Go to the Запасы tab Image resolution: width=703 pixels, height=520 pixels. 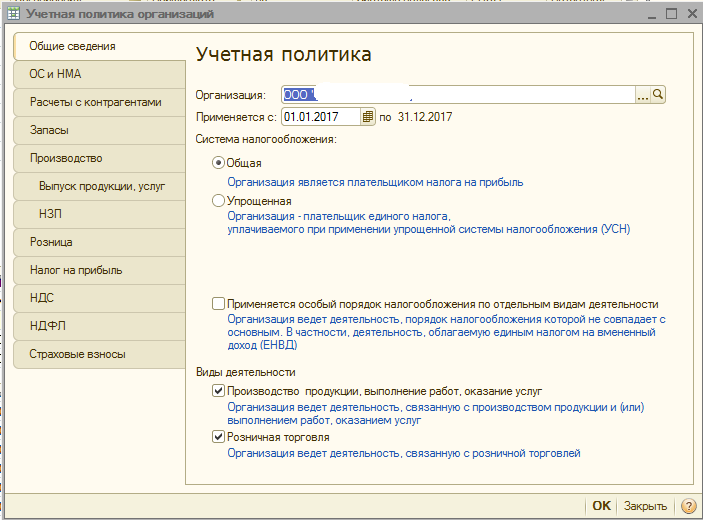(98, 130)
